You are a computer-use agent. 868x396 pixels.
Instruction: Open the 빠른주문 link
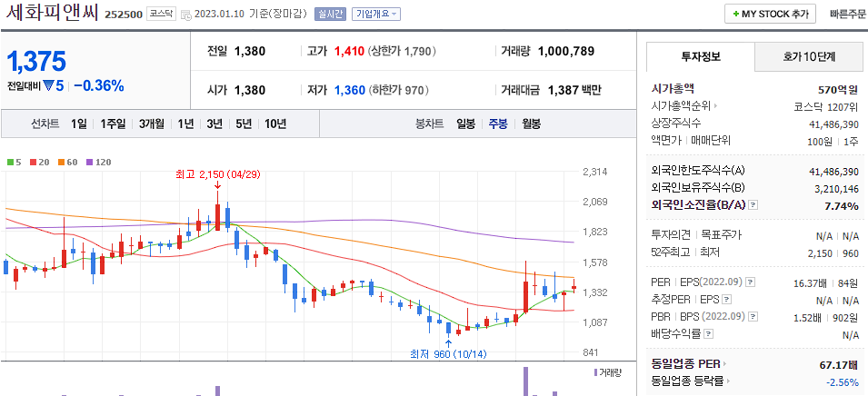847,15
